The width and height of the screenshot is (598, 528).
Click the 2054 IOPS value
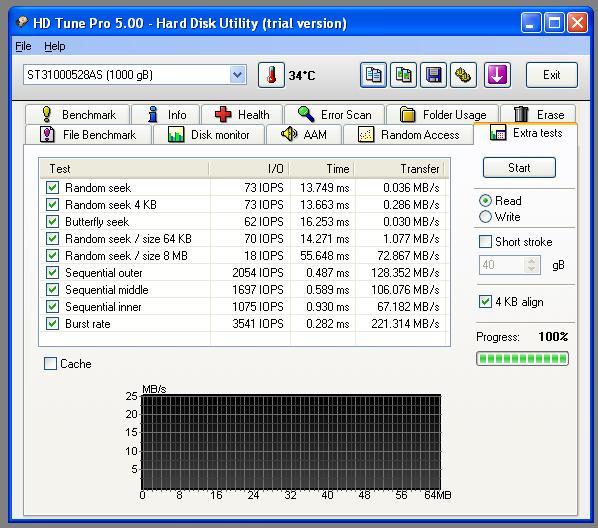tap(258, 273)
